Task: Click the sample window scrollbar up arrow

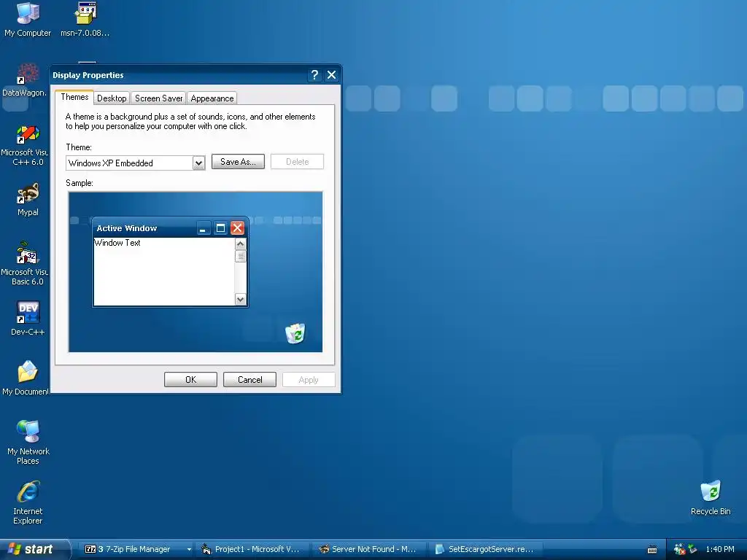Action: click(241, 244)
